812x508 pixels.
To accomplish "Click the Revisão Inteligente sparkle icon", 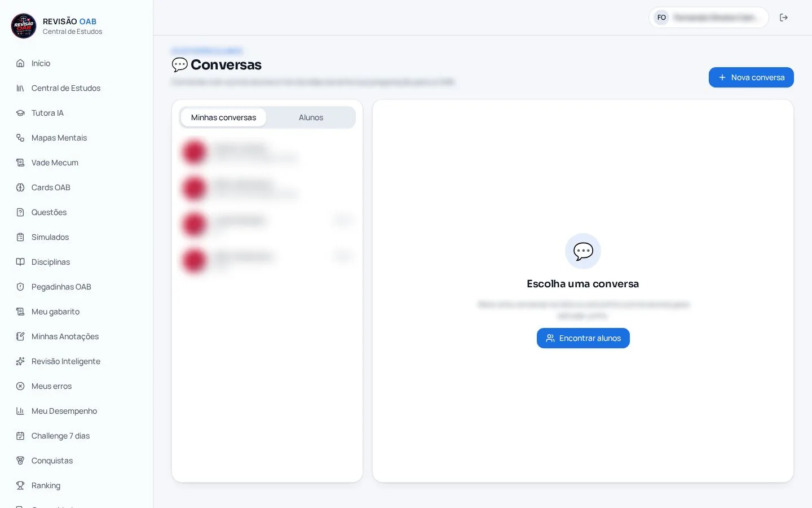I will (20, 361).
